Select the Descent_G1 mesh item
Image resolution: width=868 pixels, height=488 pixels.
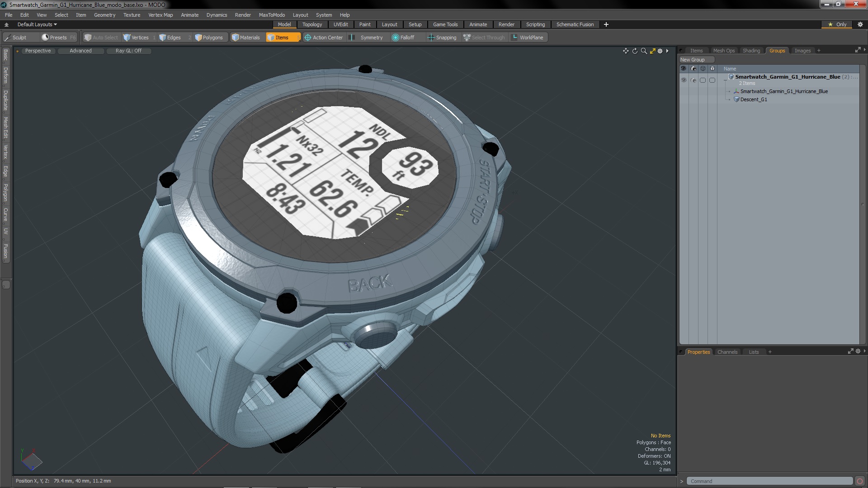tap(753, 99)
